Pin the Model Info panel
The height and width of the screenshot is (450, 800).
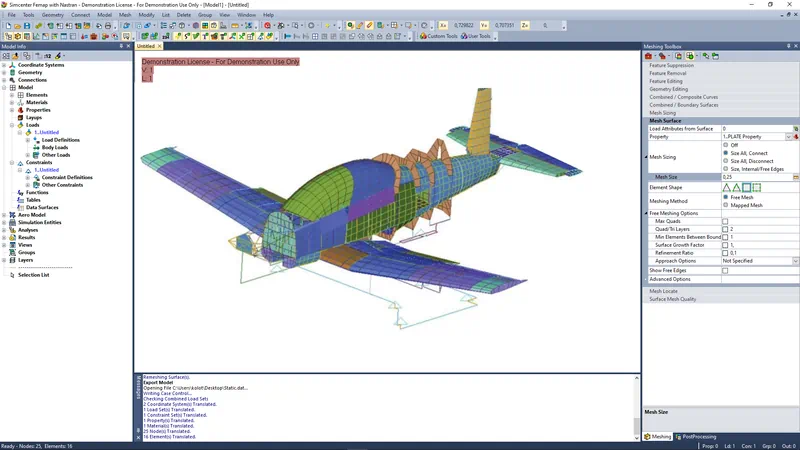(121, 46)
